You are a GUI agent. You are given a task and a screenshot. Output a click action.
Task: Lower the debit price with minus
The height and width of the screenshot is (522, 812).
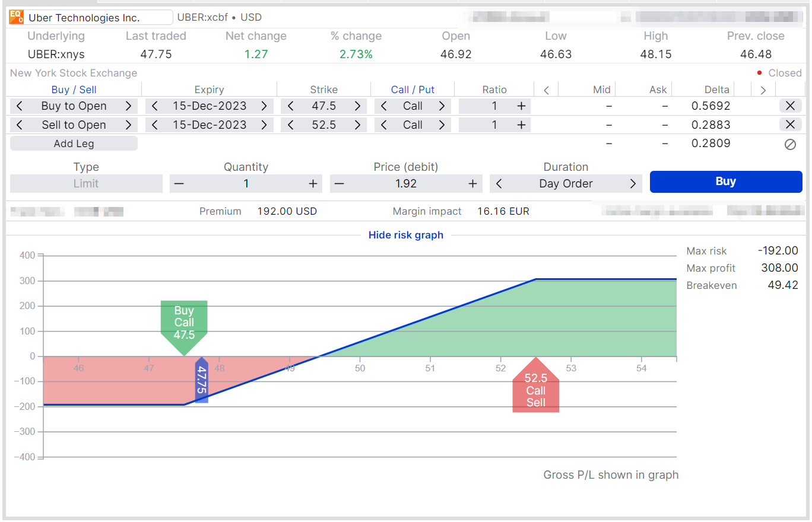click(339, 184)
